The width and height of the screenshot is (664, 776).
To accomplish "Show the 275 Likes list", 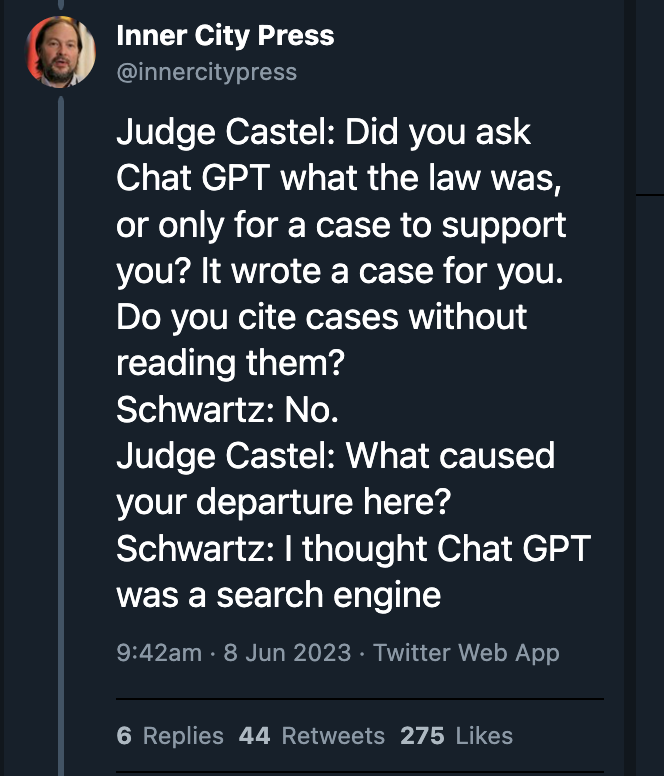I will point(456,736).
